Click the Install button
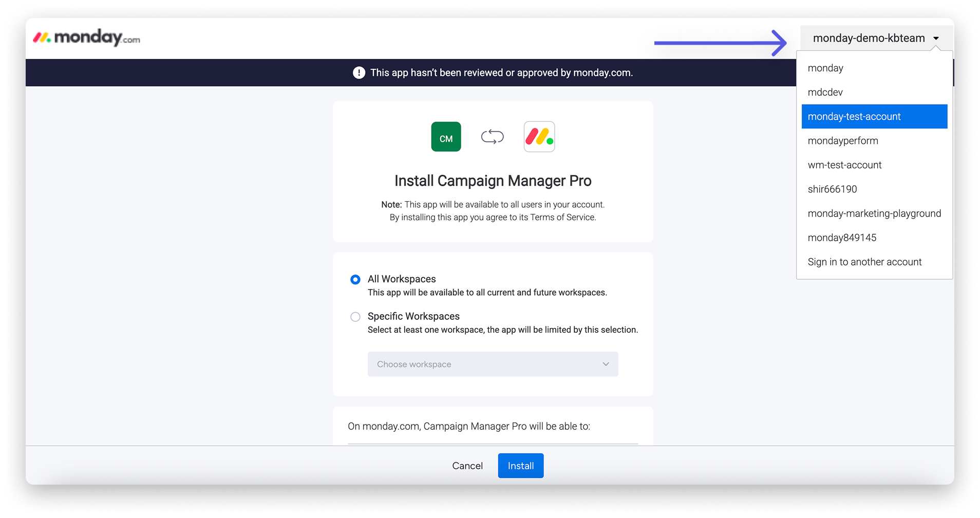This screenshot has width=980, height=518. pos(520,466)
